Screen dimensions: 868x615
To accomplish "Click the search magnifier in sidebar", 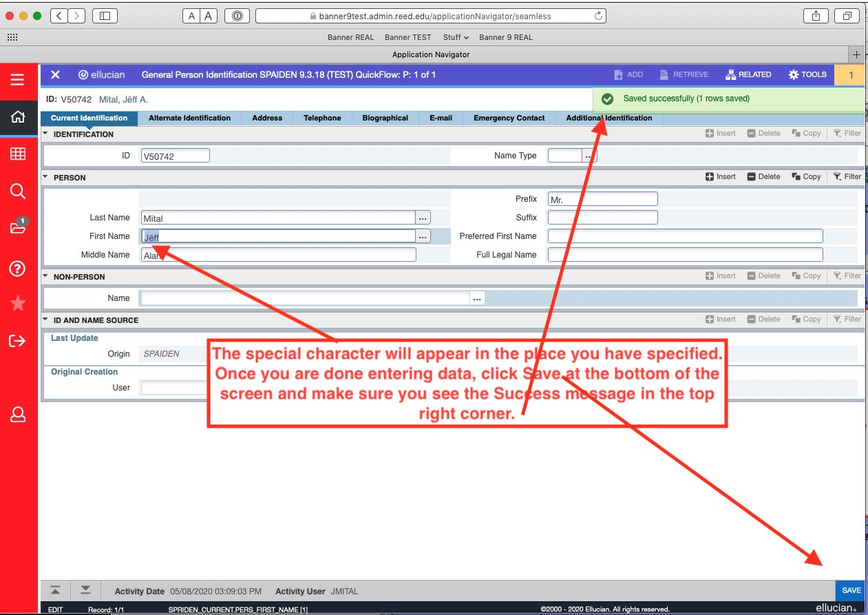I will pos(18,191).
